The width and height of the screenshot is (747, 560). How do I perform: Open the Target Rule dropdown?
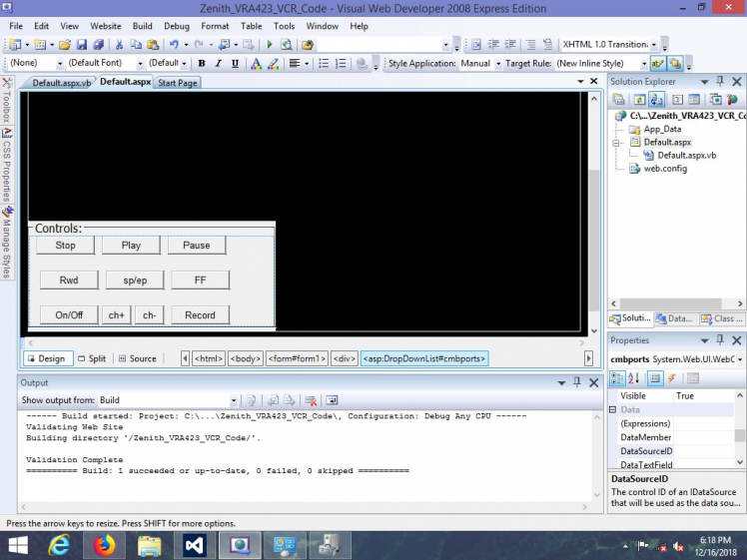(x=644, y=63)
